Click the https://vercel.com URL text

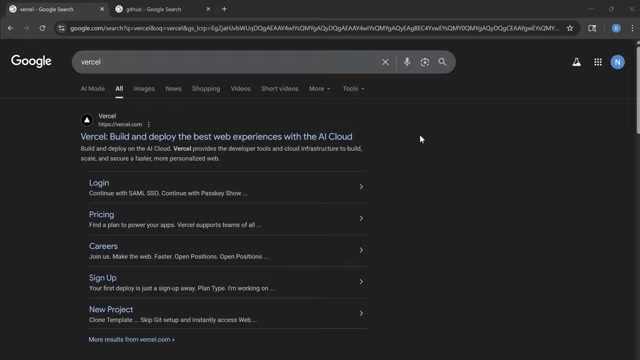click(x=120, y=124)
